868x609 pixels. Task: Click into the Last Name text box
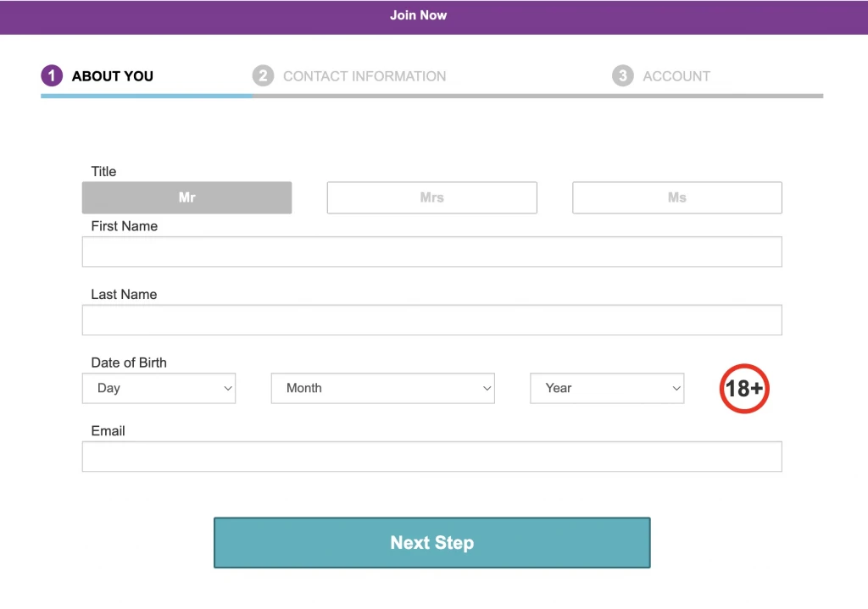(431, 320)
